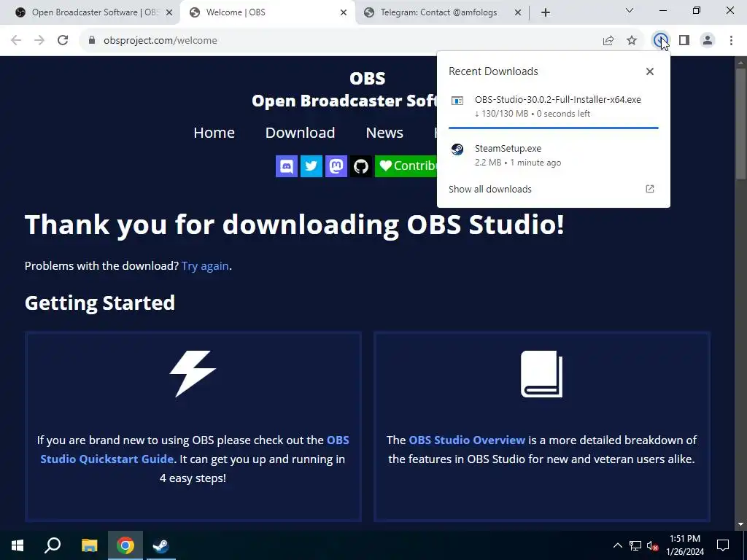Click the book overview icon
This screenshot has height=560, width=747.
542,374
